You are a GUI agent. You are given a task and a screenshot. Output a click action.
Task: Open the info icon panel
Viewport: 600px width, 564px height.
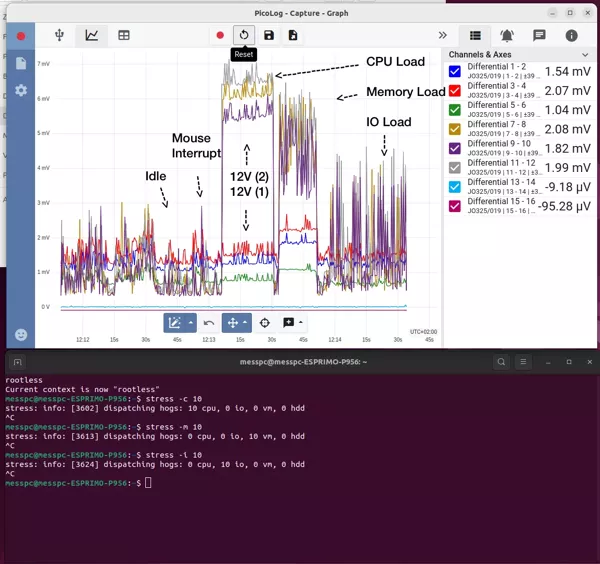coord(571,36)
